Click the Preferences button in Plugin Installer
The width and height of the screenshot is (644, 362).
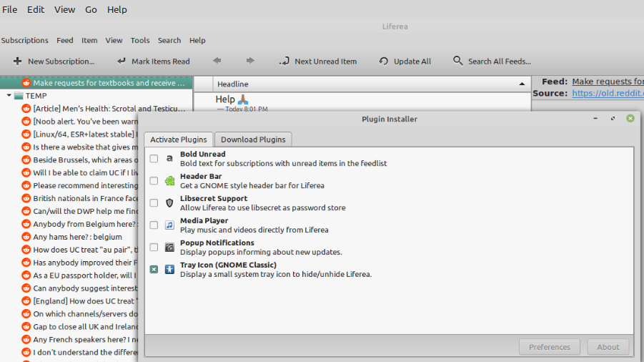click(x=549, y=347)
